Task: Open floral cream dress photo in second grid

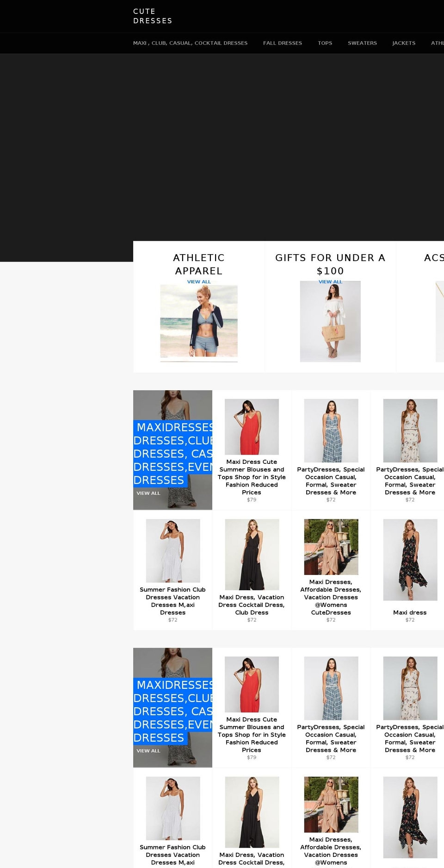Action: pos(410,688)
